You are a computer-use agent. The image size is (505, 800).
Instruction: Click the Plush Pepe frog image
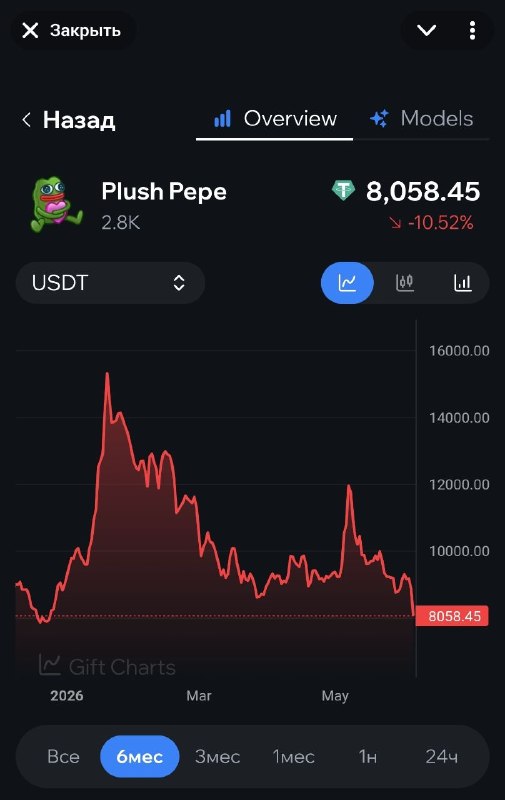[x=55, y=205]
